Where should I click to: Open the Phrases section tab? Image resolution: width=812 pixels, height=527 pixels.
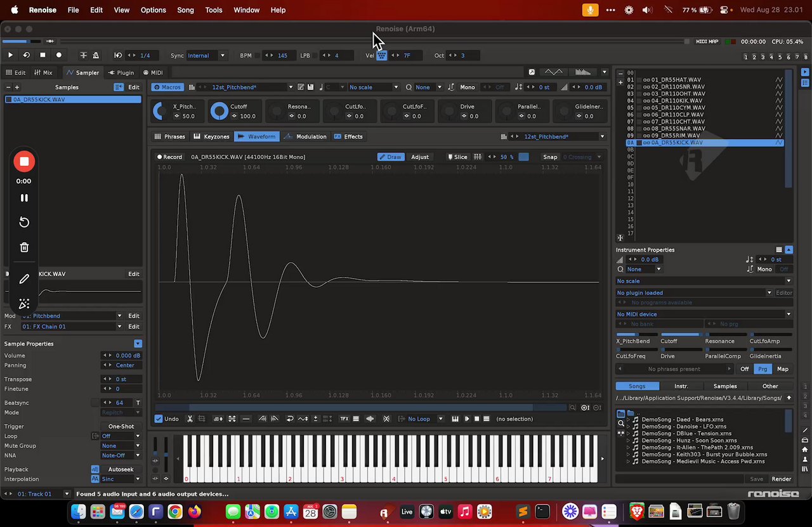point(169,136)
